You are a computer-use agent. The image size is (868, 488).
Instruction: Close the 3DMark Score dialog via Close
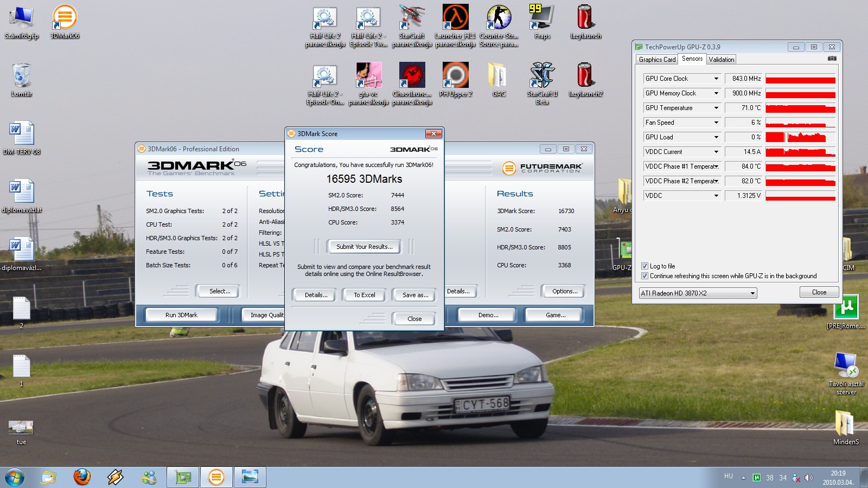(x=414, y=319)
